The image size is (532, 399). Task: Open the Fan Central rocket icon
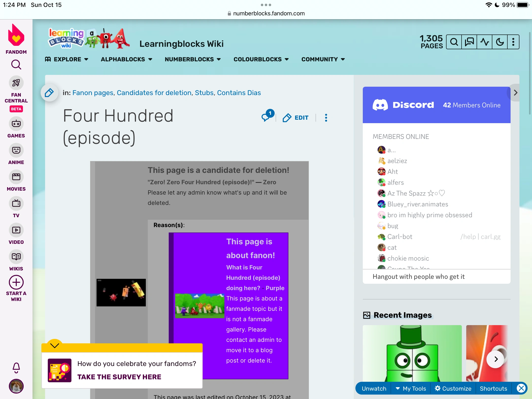tap(16, 83)
